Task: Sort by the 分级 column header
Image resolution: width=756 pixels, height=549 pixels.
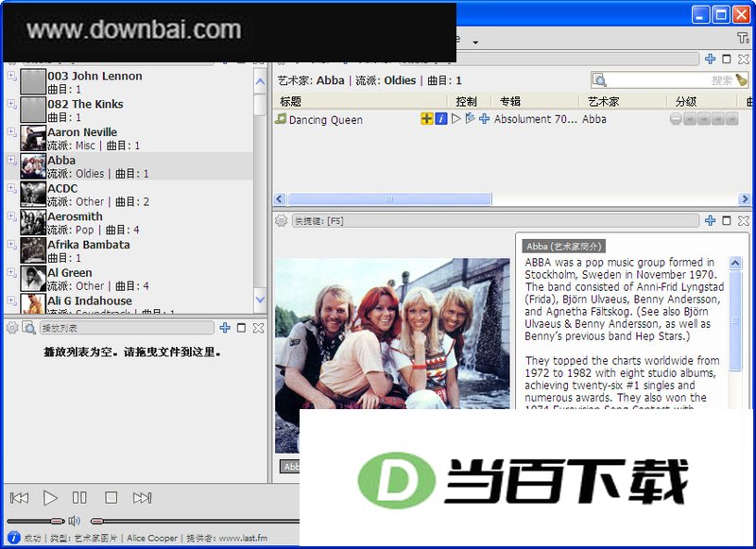Action: pyautogui.click(x=702, y=101)
